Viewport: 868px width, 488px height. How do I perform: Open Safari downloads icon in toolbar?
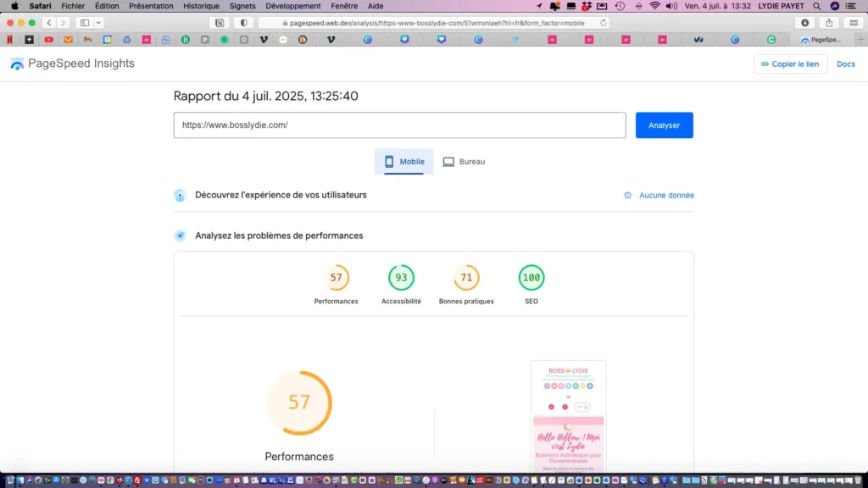804,23
